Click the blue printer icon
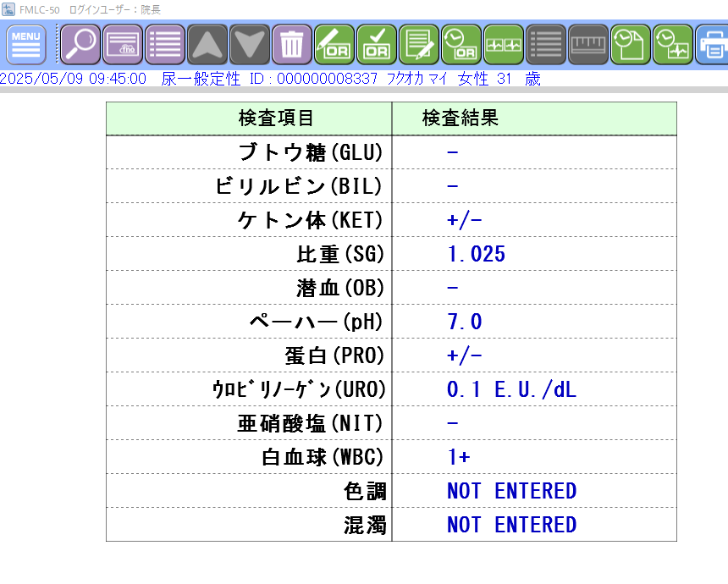This screenshot has height=584, width=728. (x=712, y=45)
